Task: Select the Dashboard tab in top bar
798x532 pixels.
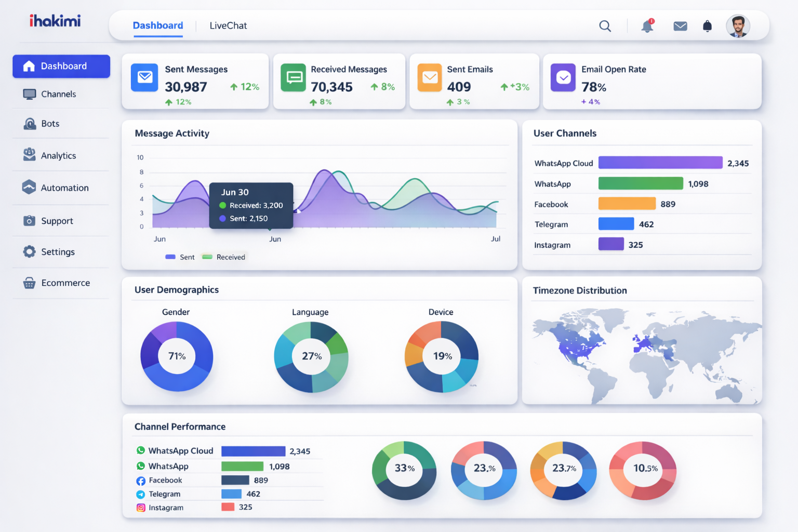Action: coord(158,25)
